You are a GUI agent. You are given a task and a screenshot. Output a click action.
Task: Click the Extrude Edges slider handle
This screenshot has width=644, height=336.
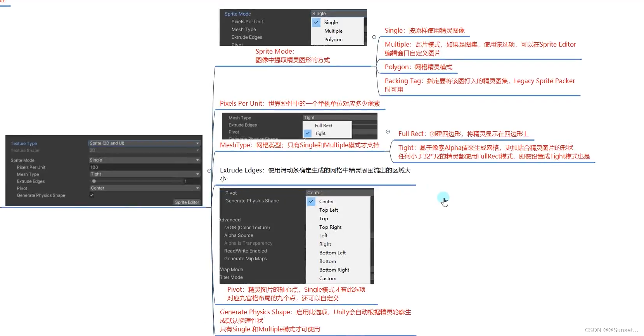point(94,181)
